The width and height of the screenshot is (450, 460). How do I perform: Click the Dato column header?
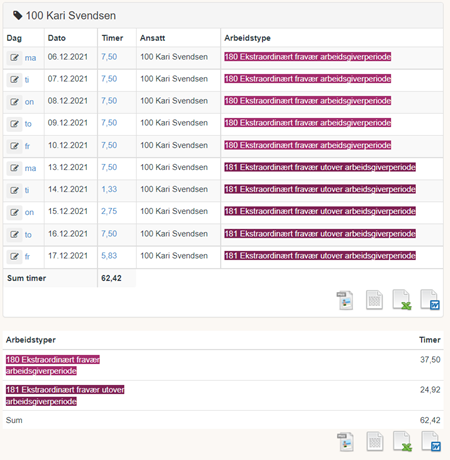[x=57, y=38]
